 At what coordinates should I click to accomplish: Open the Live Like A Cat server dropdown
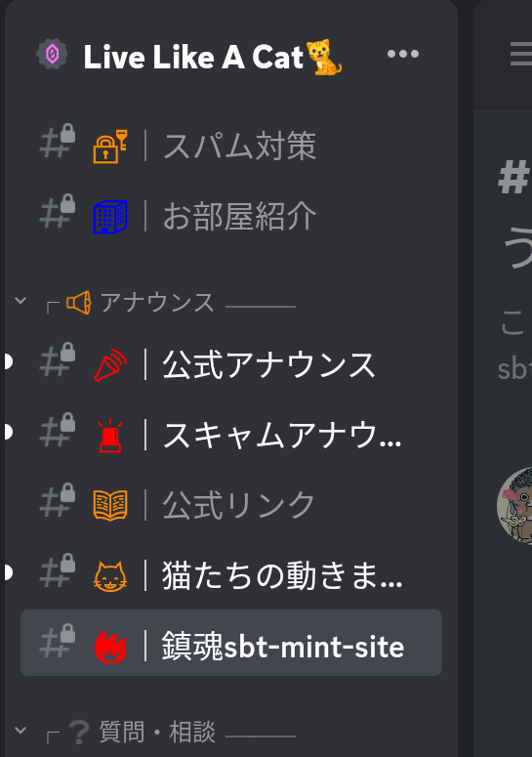tap(212, 57)
